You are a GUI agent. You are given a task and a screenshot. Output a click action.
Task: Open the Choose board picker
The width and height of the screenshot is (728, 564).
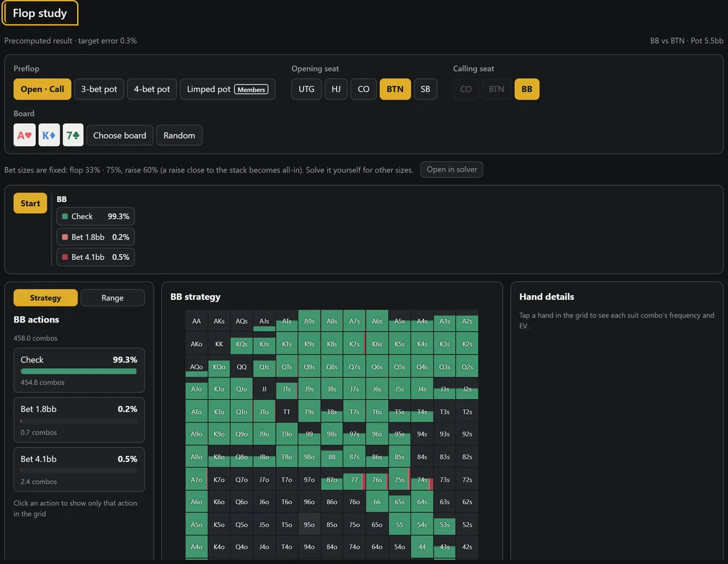tap(120, 135)
